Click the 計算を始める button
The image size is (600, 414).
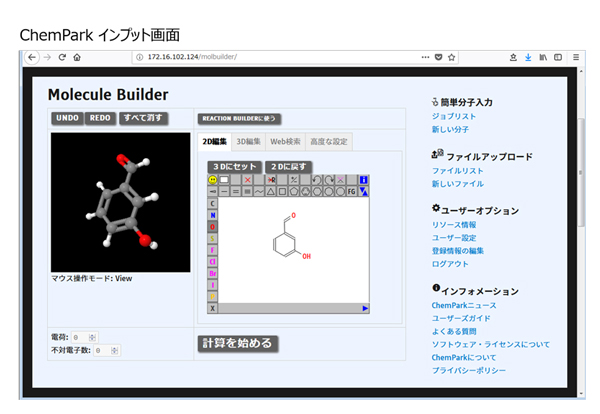(238, 344)
